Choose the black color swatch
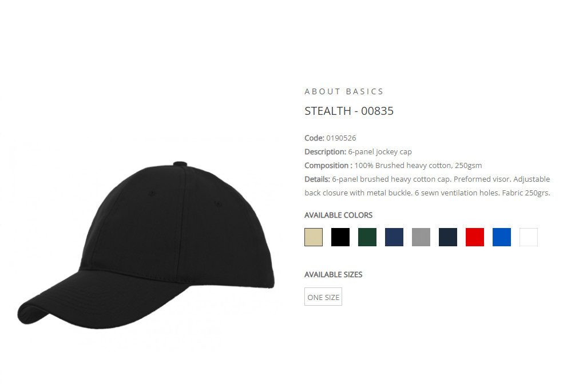 click(x=340, y=237)
